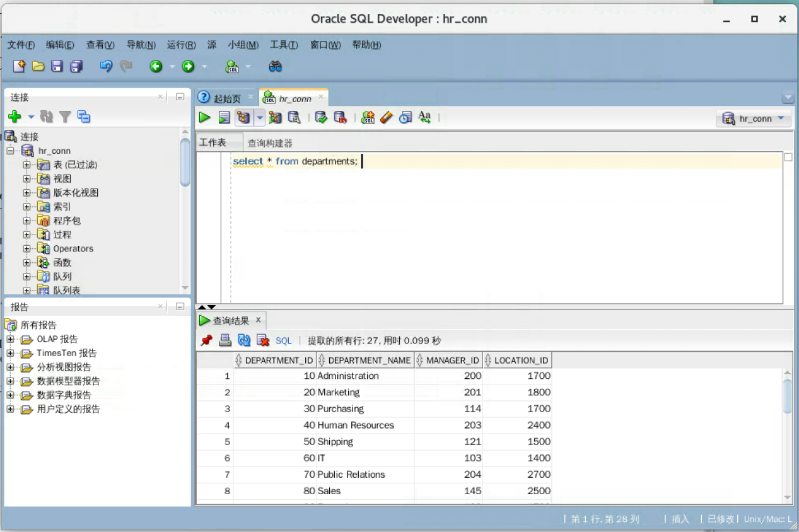Open the hr_conn connection selector dropdown
This screenshot has height=532, width=799.
[754, 119]
